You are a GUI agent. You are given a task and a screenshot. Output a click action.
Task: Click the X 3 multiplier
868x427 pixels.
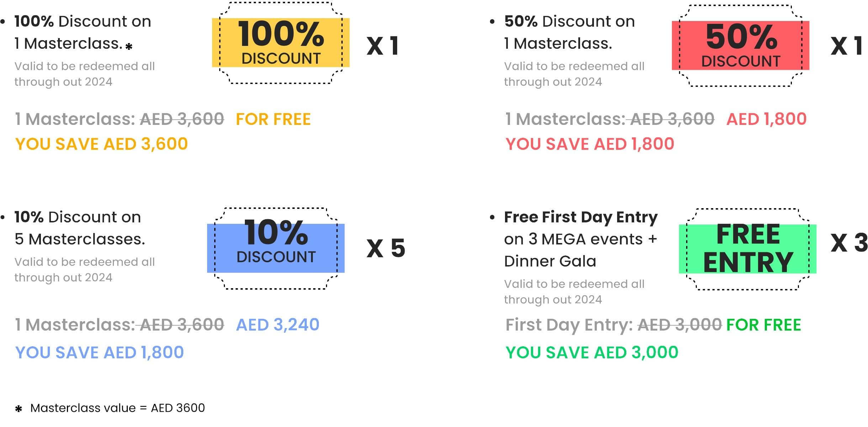click(849, 243)
